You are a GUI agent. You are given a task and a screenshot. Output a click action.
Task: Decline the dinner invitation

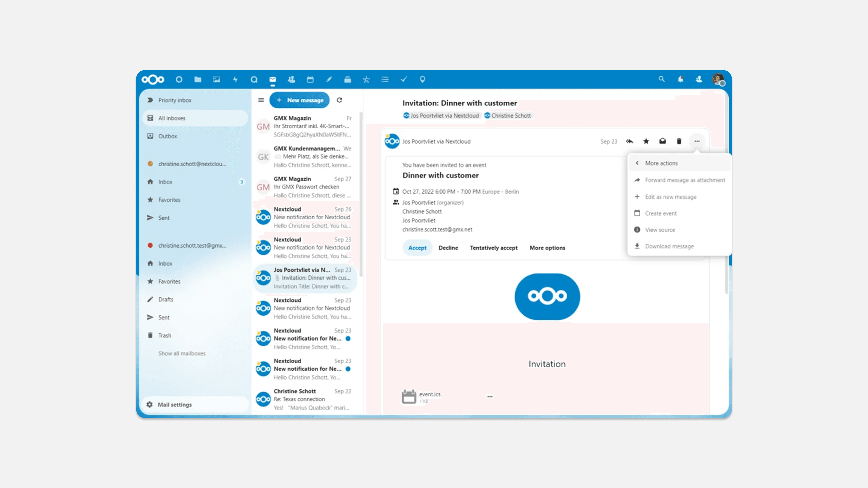448,248
